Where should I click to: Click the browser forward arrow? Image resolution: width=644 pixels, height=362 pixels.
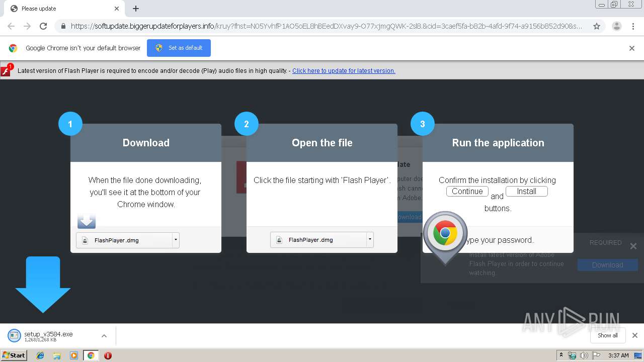(x=27, y=26)
